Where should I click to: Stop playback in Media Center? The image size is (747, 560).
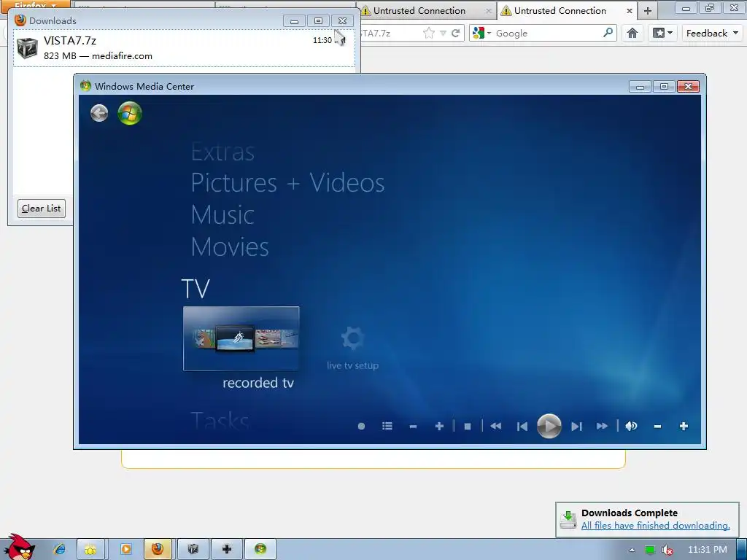[x=468, y=426]
